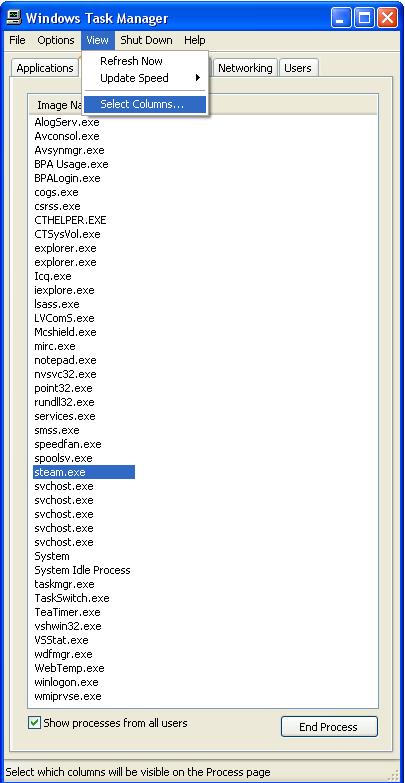Viewport: 405px width, 783px height.
Task: Open the File menu
Action: click(x=17, y=40)
